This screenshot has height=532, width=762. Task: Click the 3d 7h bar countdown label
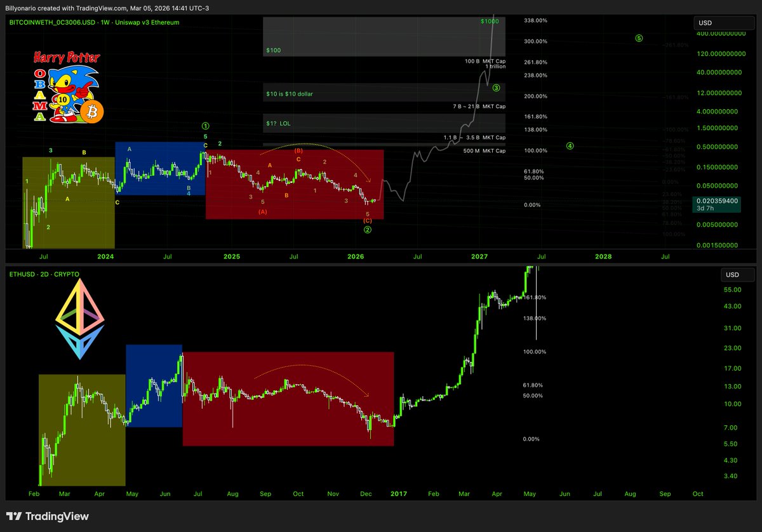pos(707,208)
